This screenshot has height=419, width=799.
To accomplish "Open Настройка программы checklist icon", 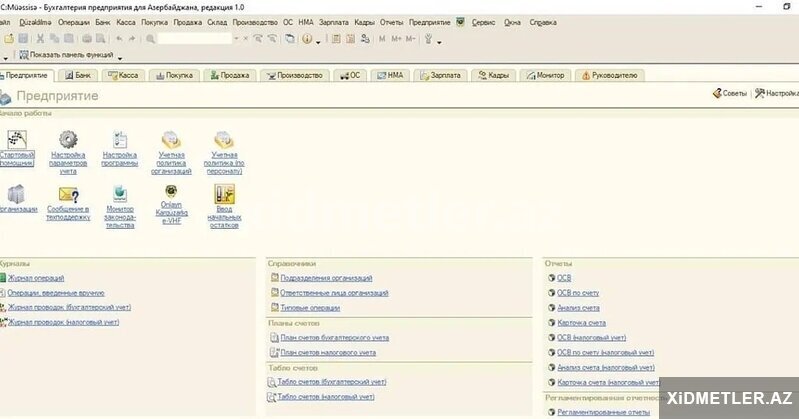I will pos(120,140).
